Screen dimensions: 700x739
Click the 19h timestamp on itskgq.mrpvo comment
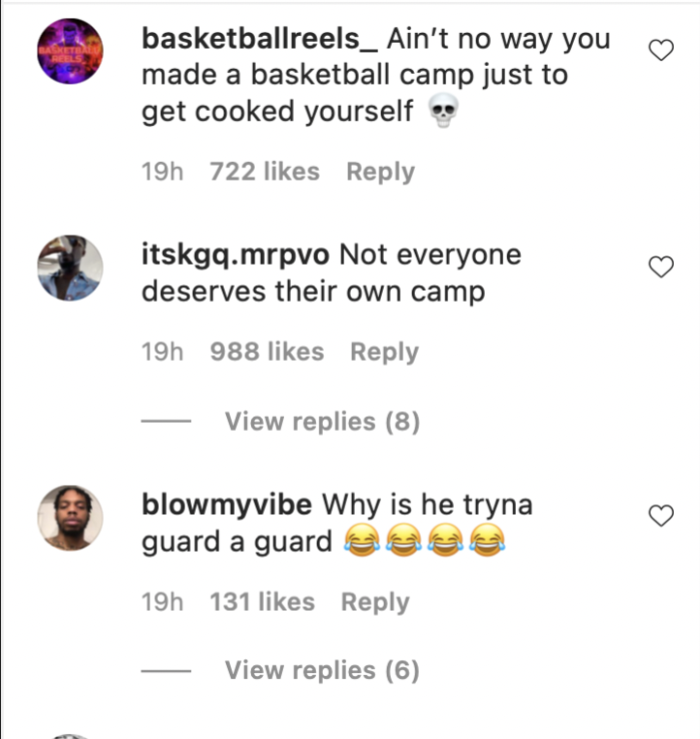(x=163, y=352)
